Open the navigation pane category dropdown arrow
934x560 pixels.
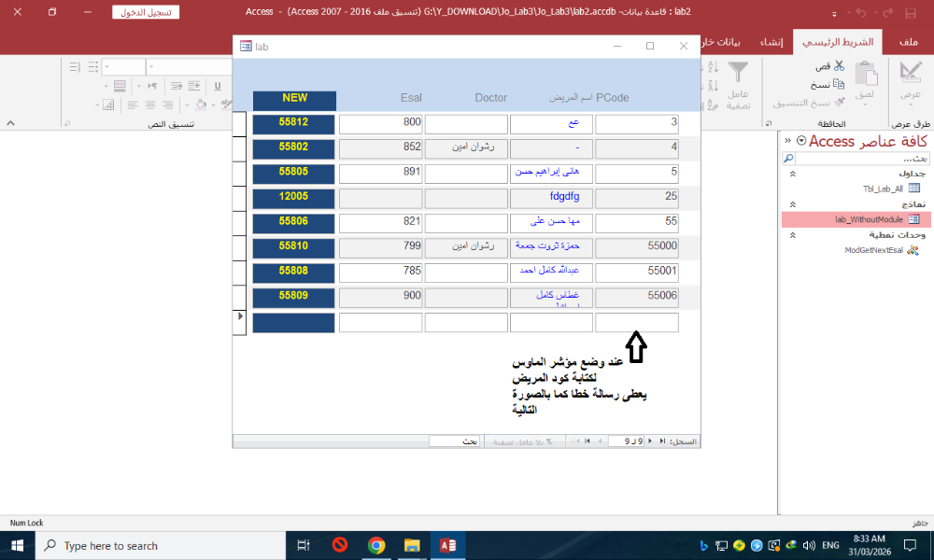pos(800,141)
